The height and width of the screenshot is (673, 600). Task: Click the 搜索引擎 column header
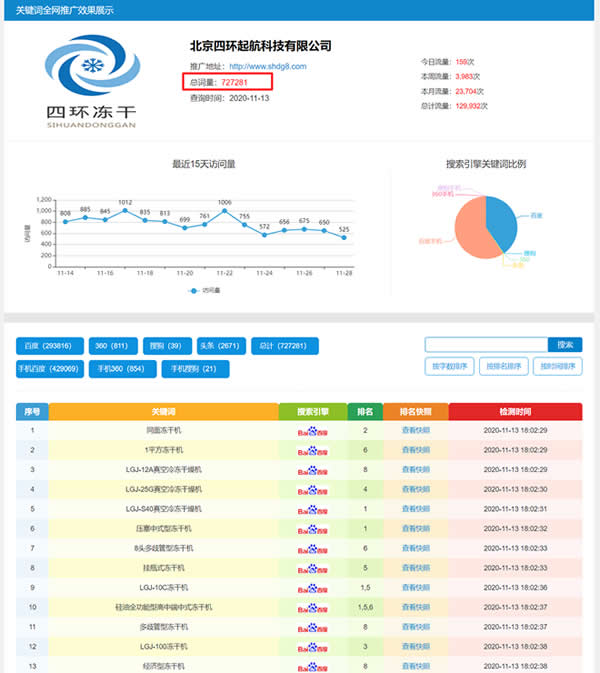tap(313, 412)
